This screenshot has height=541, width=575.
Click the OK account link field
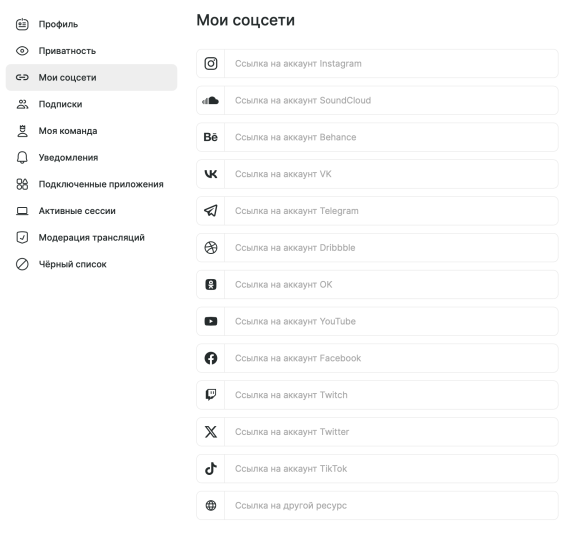pyautogui.click(x=391, y=285)
